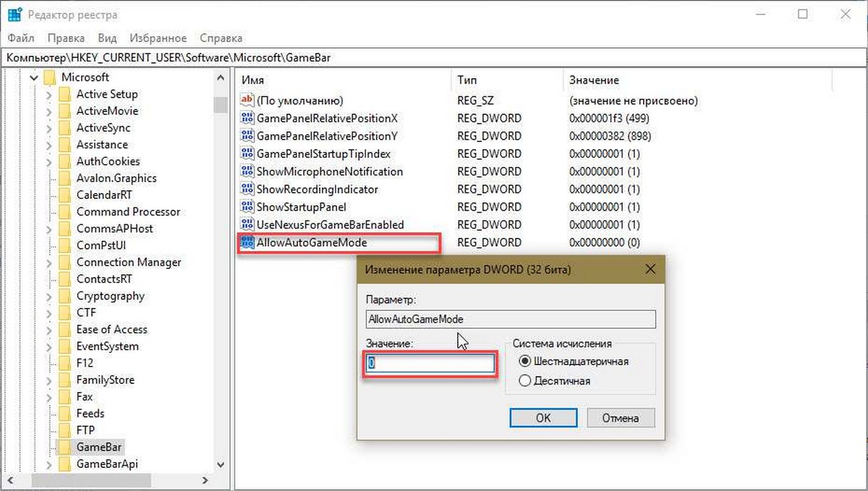Click the CalendarRT folder icon
Image resolution: width=868 pixels, height=491 pixels.
[x=64, y=195]
